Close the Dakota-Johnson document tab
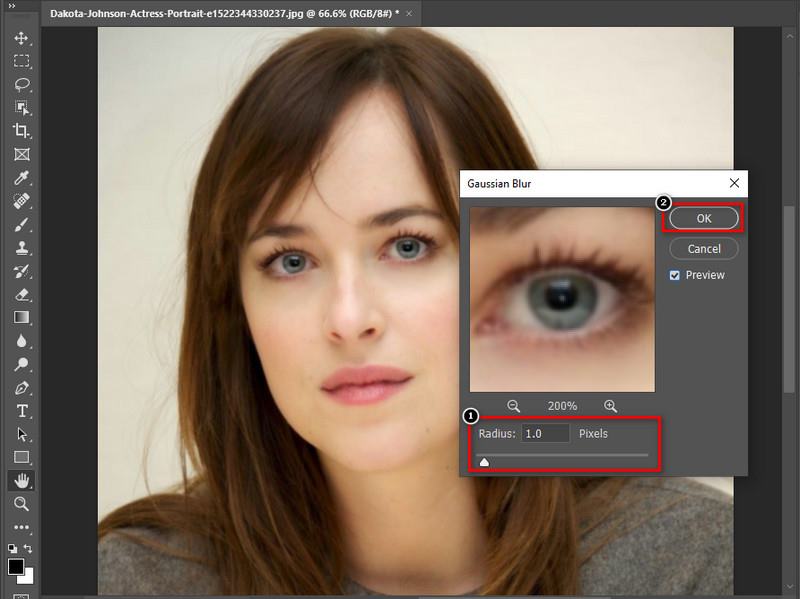Screen dimensions: 800x599 click(409, 14)
